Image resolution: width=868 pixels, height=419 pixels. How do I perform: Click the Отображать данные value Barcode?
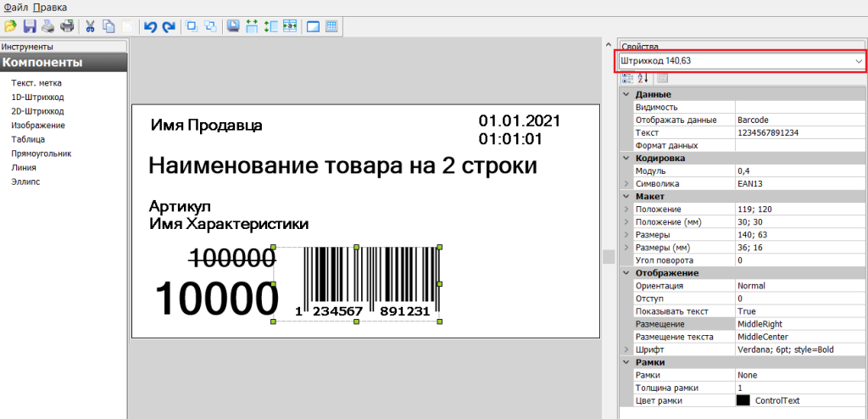coord(800,120)
